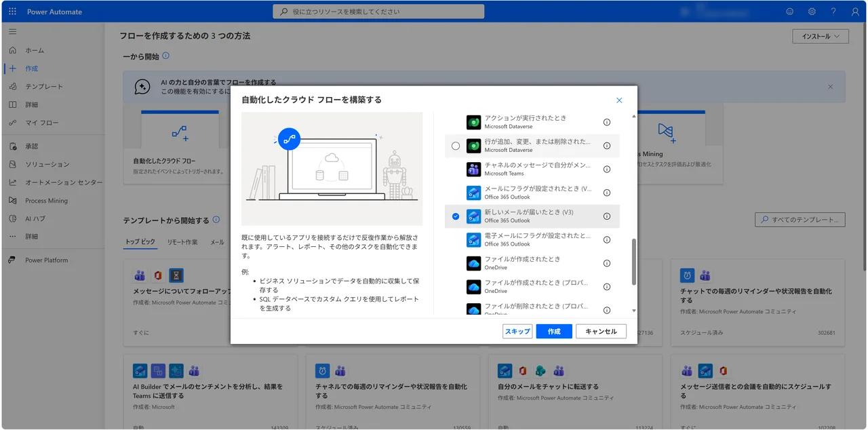Click Dataverse icon beside アクションが実行されたとき
Image resolution: width=868 pixels, height=430 pixels.
click(473, 122)
